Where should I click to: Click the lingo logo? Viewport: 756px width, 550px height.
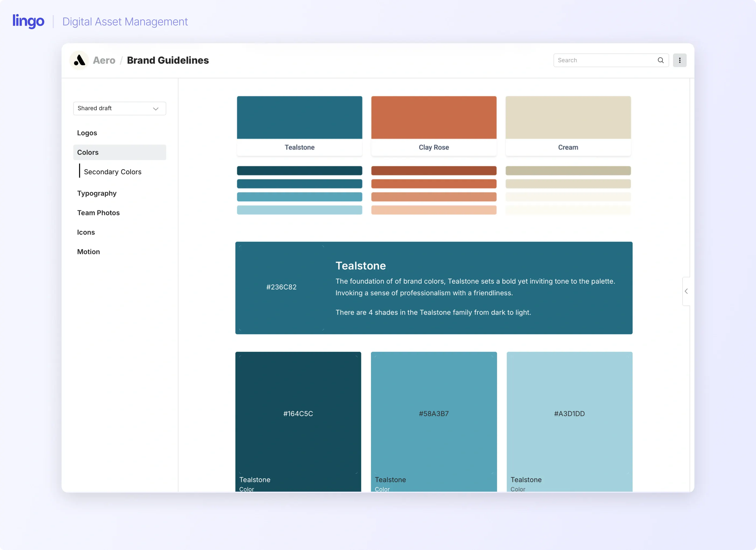pos(28,21)
